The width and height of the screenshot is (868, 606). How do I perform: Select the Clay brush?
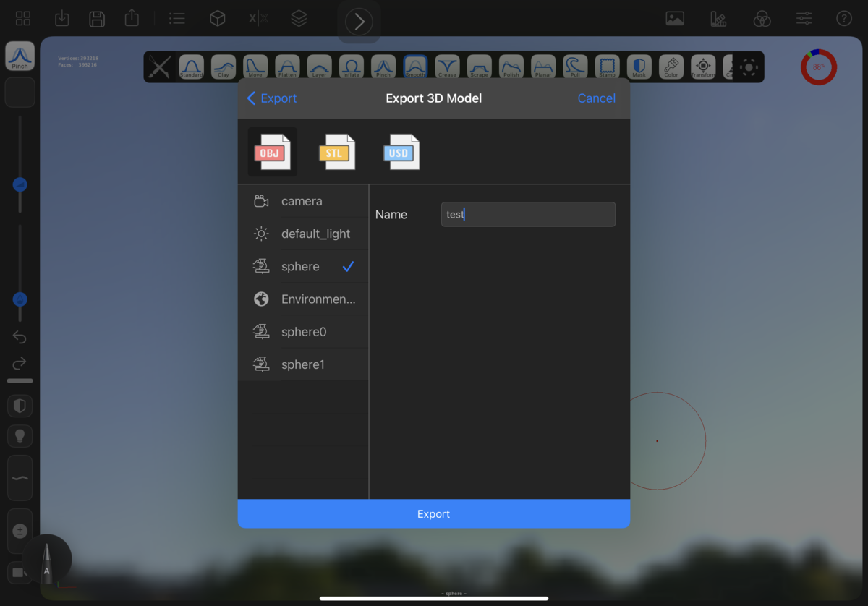click(x=223, y=67)
